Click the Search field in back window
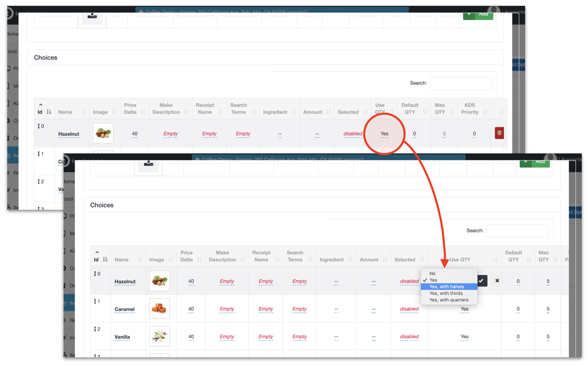 pos(461,83)
